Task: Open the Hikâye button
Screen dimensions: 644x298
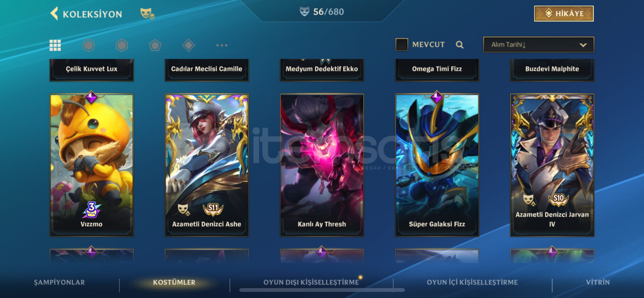Action: click(x=564, y=14)
